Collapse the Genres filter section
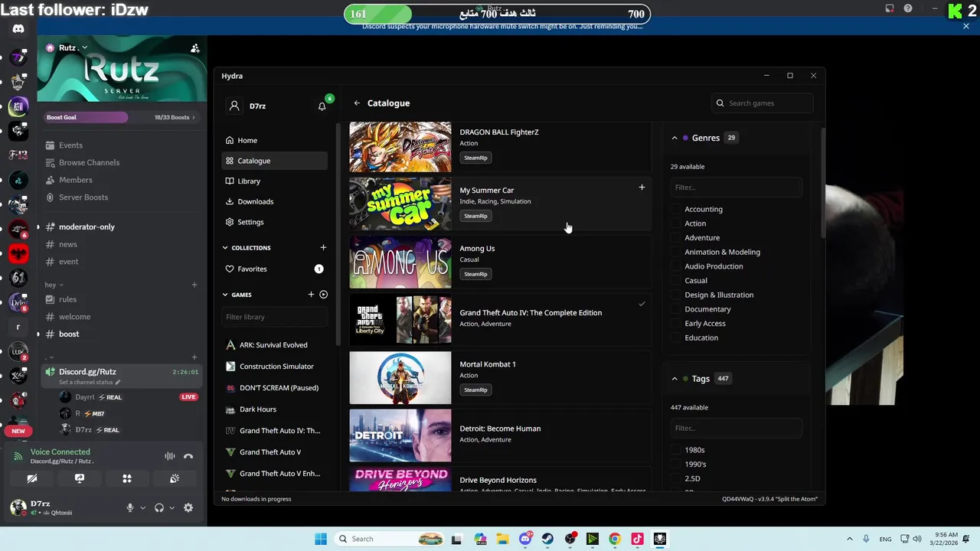Screen dimensions: 980x551 pyautogui.click(x=675, y=138)
